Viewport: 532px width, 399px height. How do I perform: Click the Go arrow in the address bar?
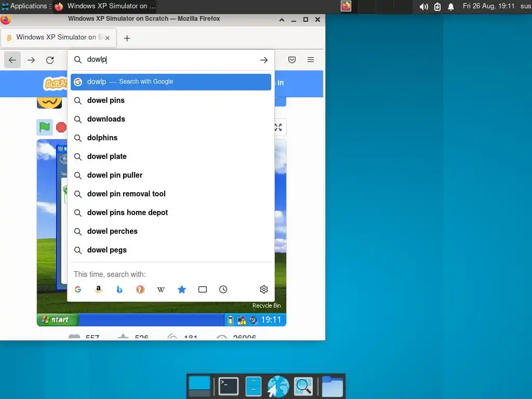tap(263, 60)
